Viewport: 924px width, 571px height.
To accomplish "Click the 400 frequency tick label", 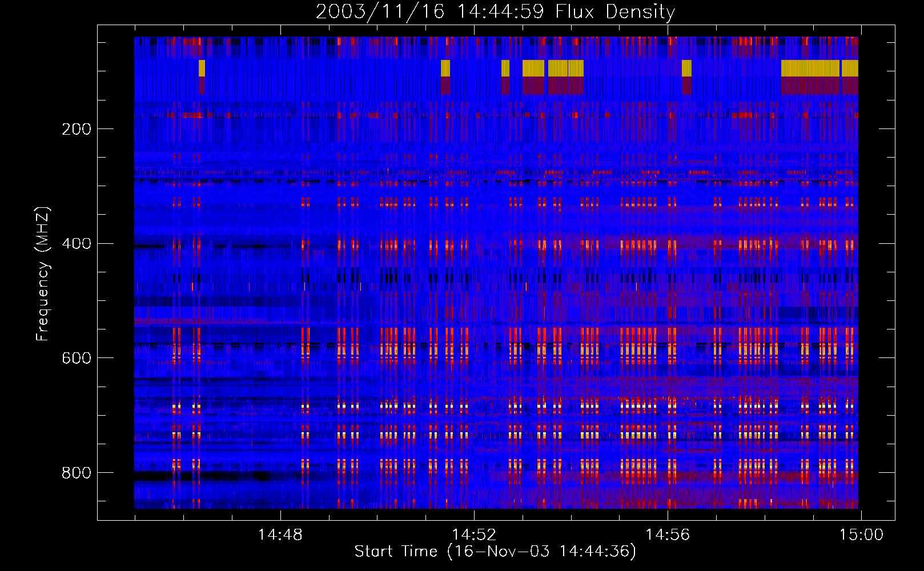I will [77, 244].
